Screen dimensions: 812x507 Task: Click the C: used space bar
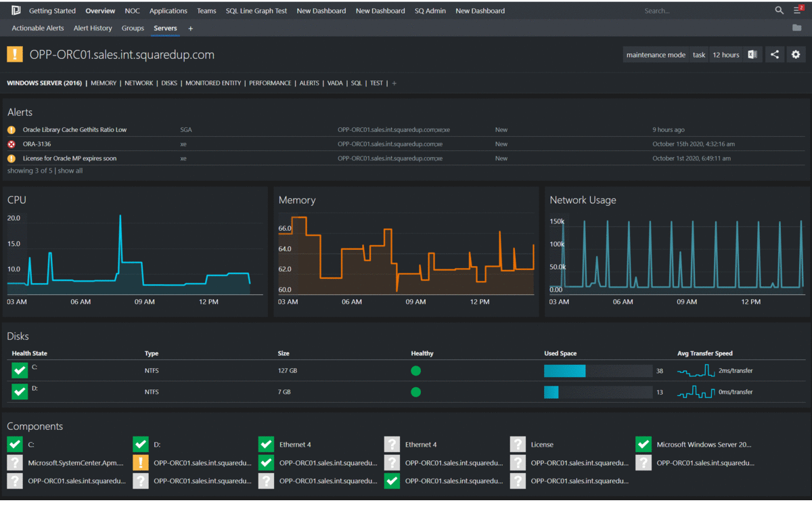click(598, 371)
